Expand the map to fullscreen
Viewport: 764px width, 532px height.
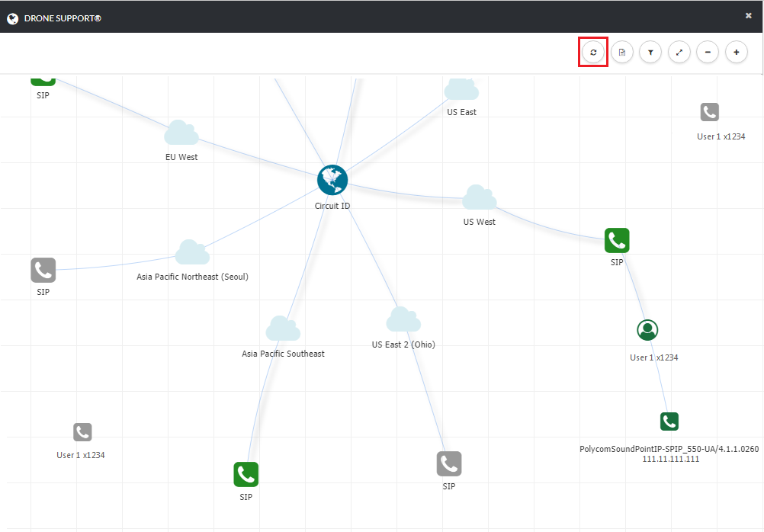pos(679,53)
